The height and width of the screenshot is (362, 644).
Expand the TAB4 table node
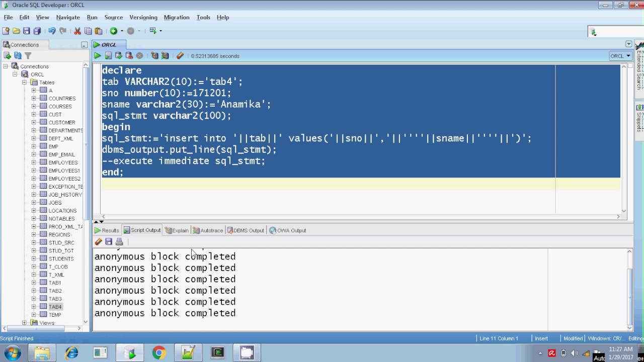pyautogui.click(x=34, y=307)
